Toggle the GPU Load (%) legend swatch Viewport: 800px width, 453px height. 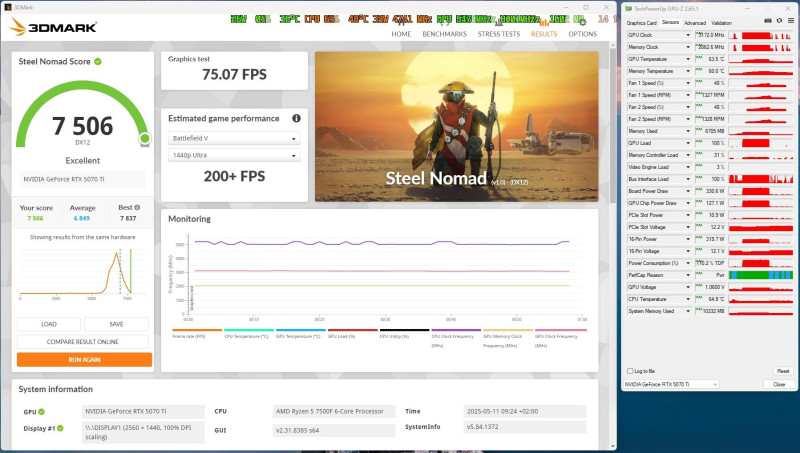353,330
